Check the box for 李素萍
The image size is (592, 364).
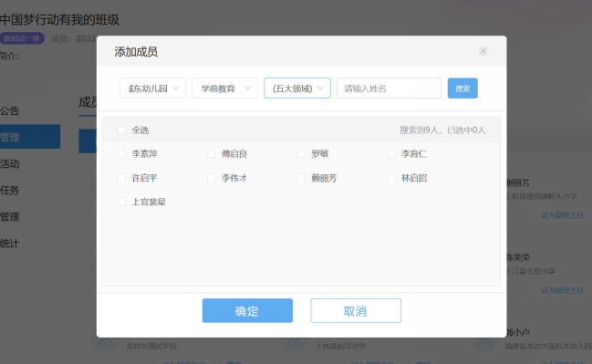121,153
